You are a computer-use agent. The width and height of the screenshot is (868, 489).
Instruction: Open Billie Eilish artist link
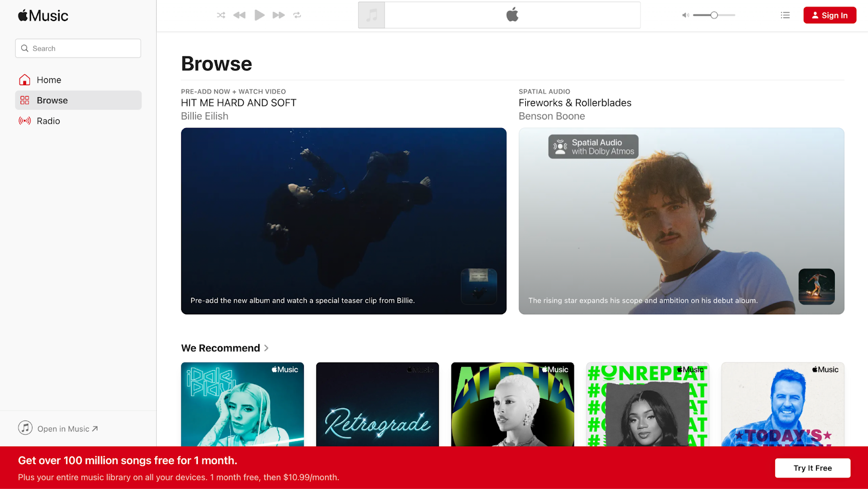pyautogui.click(x=205, y=116)
